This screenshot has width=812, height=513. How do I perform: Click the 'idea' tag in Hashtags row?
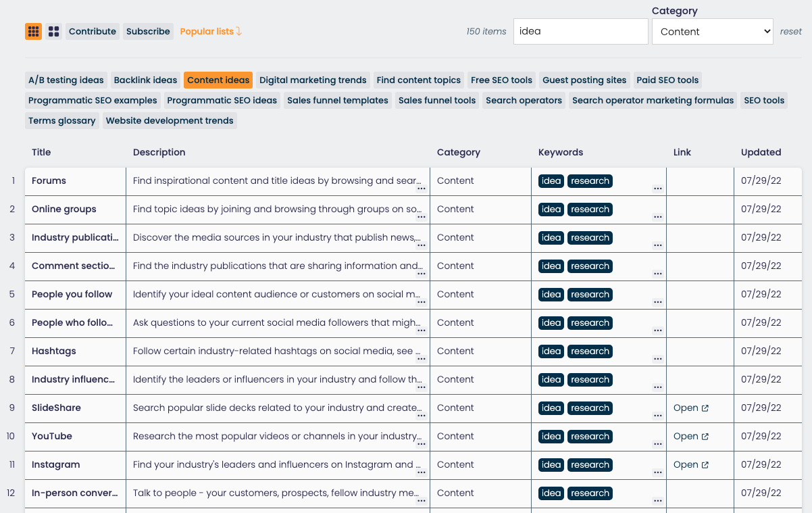point(551,351)
